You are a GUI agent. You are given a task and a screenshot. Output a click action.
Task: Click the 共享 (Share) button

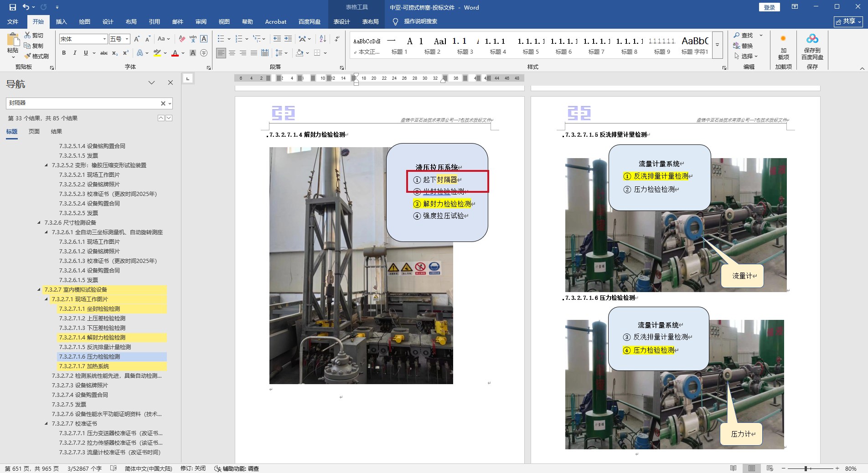848,21
